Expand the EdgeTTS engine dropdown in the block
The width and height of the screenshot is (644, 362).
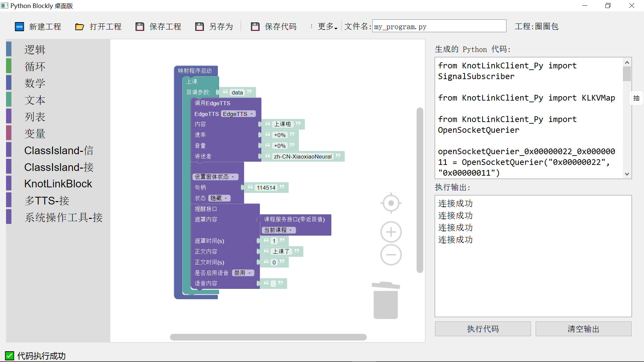[x=238, y=114]
